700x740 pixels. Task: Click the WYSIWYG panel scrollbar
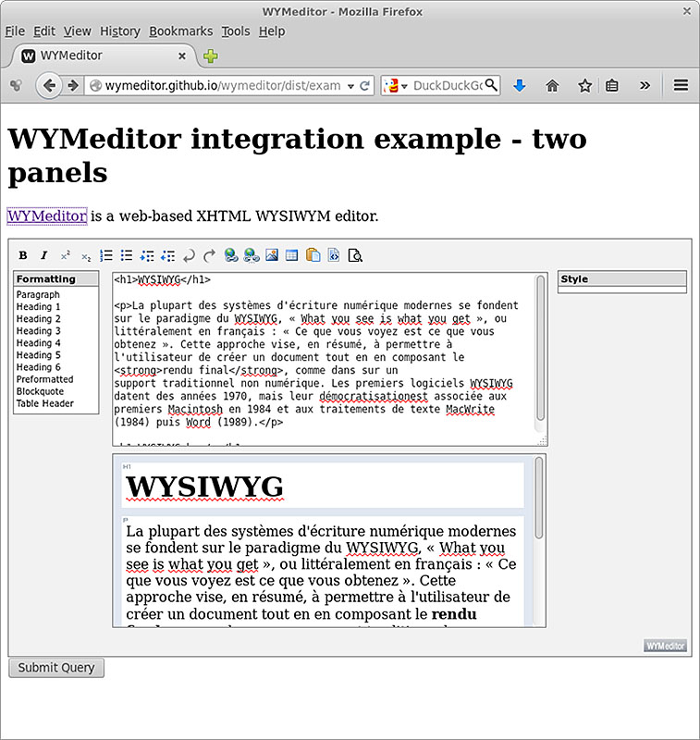point(539,498)
